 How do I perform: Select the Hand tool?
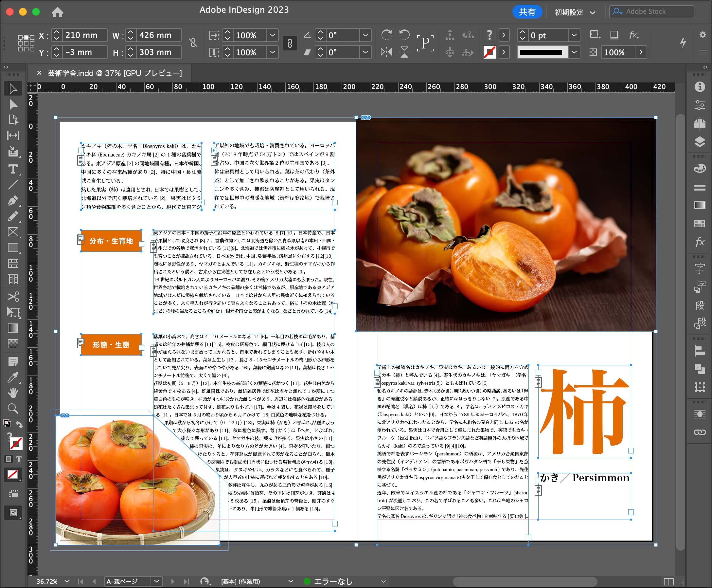pos(13,393)
